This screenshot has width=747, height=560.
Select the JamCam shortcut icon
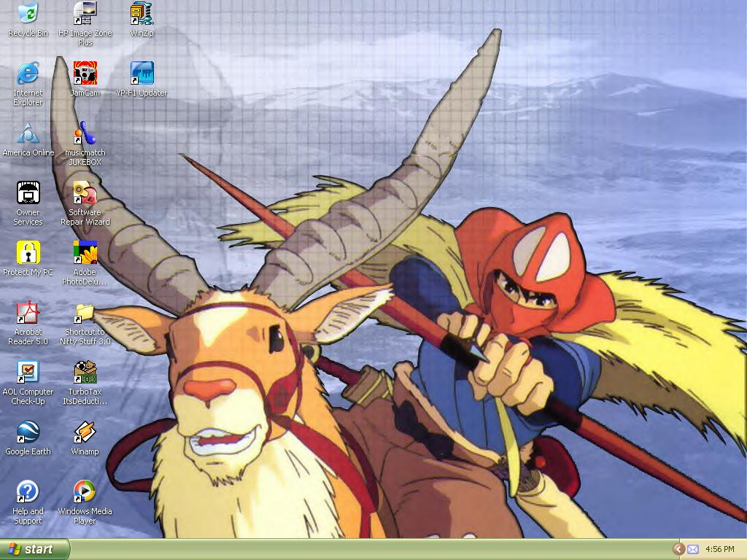pos(85,74)
